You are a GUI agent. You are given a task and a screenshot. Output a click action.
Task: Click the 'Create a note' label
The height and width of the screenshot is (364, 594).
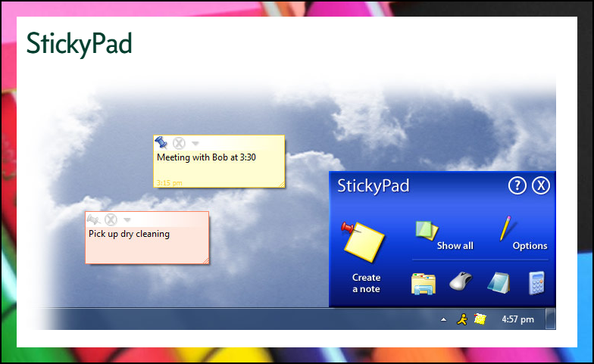tap(367, 283)
